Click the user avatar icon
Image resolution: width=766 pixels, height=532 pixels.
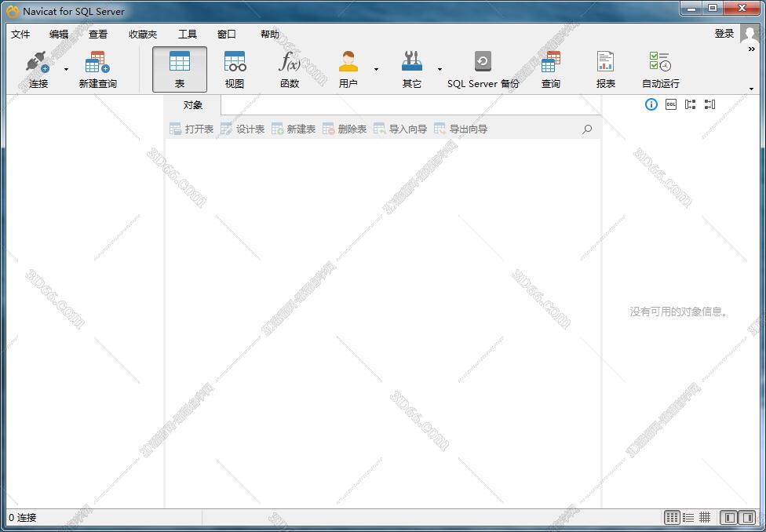click(750, 33)
